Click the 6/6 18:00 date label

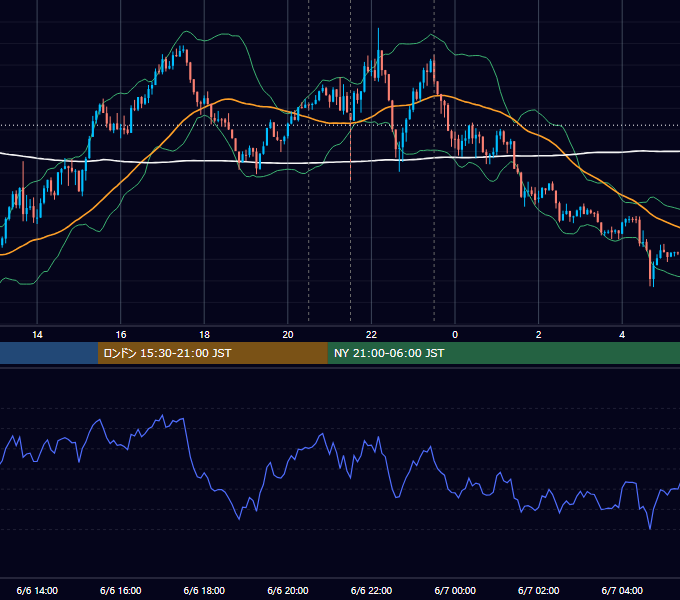tap(204, 590)
